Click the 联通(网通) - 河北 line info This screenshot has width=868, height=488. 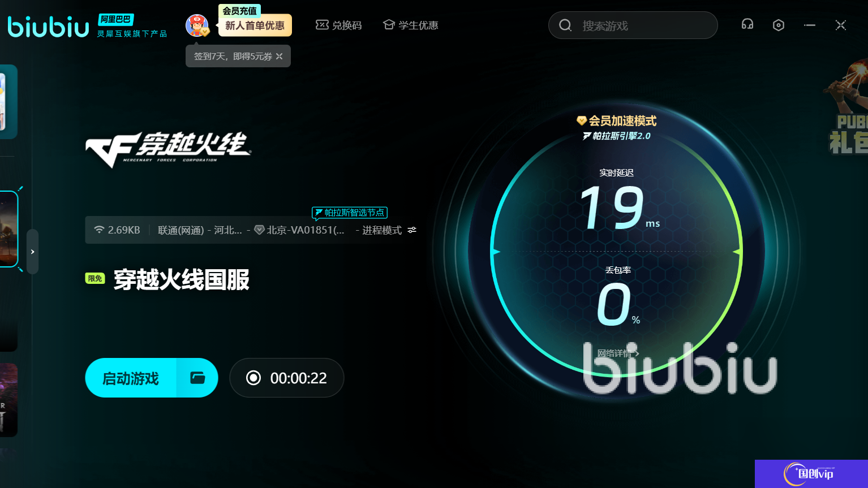[200, 230]
